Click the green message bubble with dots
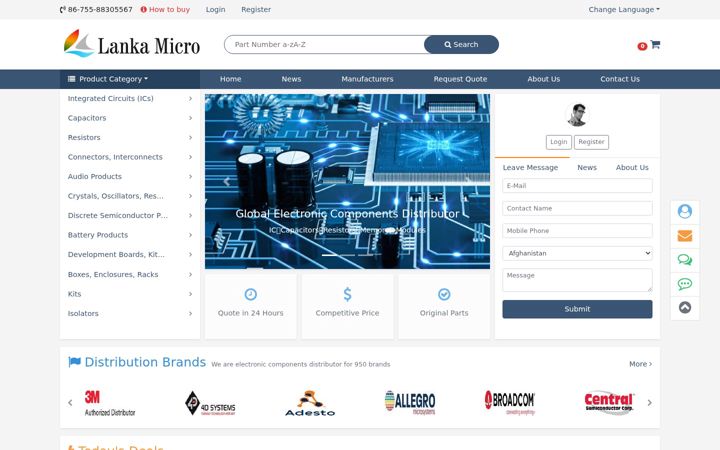This screenshot has width=720, height=450. (x=685, y=284)
